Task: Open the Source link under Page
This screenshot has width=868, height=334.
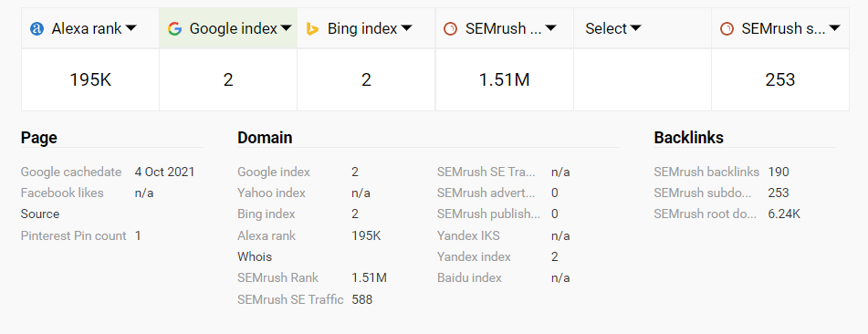Action: (x=40, y=214)
